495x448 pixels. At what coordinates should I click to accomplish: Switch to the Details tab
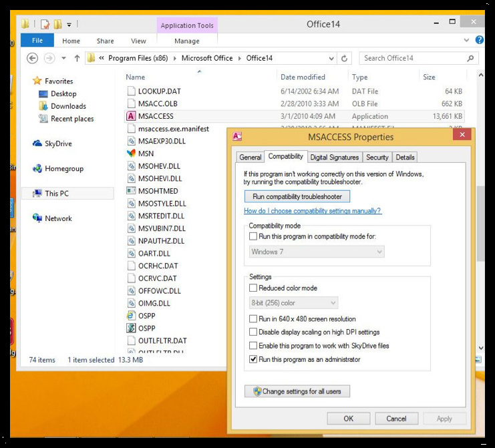[x=405, y=157]
